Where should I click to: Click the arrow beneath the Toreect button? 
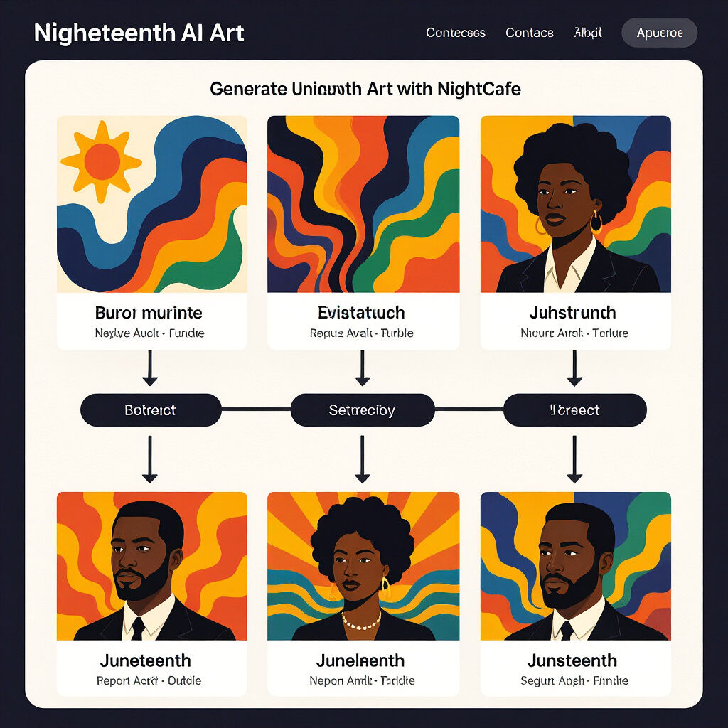pyautogui.click(x=574, y=459)
